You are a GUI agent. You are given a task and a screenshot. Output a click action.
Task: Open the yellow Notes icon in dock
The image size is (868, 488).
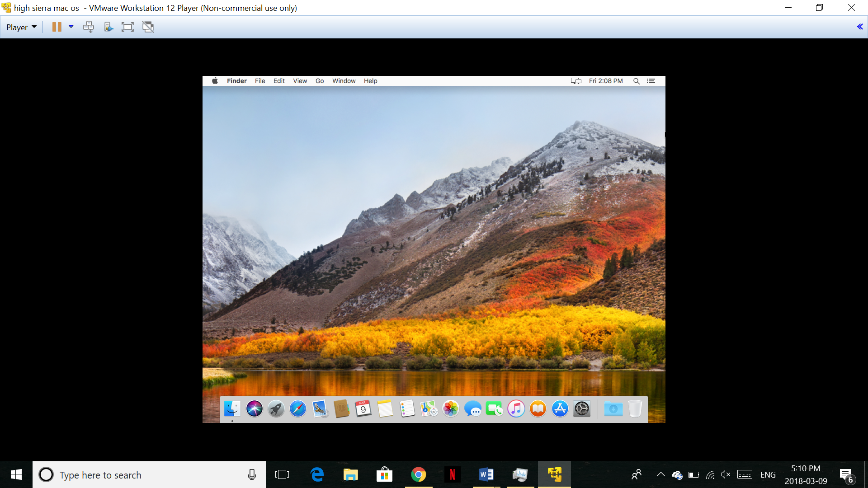(385, 409)
